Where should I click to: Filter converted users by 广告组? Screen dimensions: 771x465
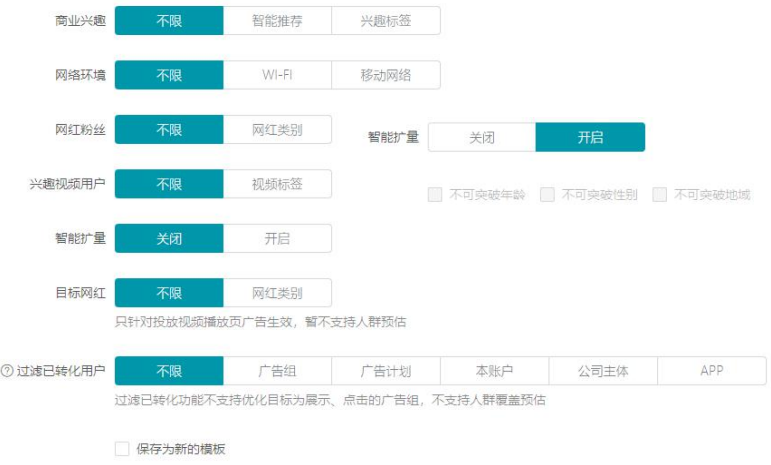(277, 371)
